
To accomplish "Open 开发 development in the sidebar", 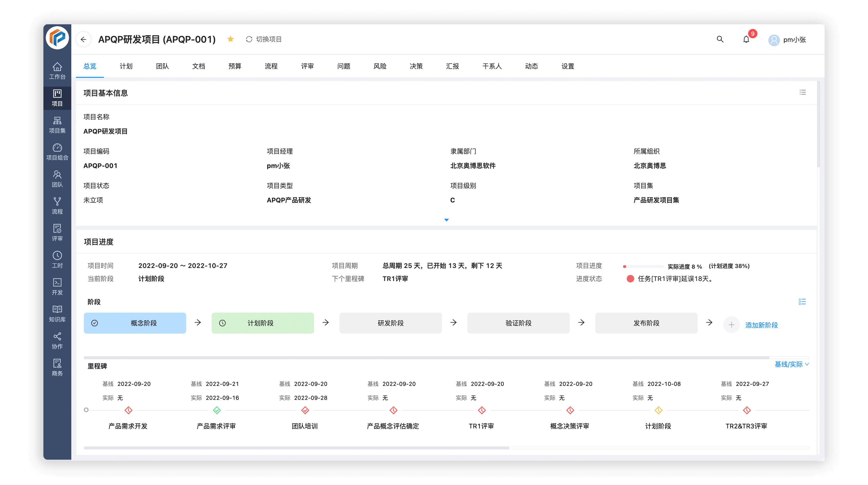I will (x=57, y=287).
